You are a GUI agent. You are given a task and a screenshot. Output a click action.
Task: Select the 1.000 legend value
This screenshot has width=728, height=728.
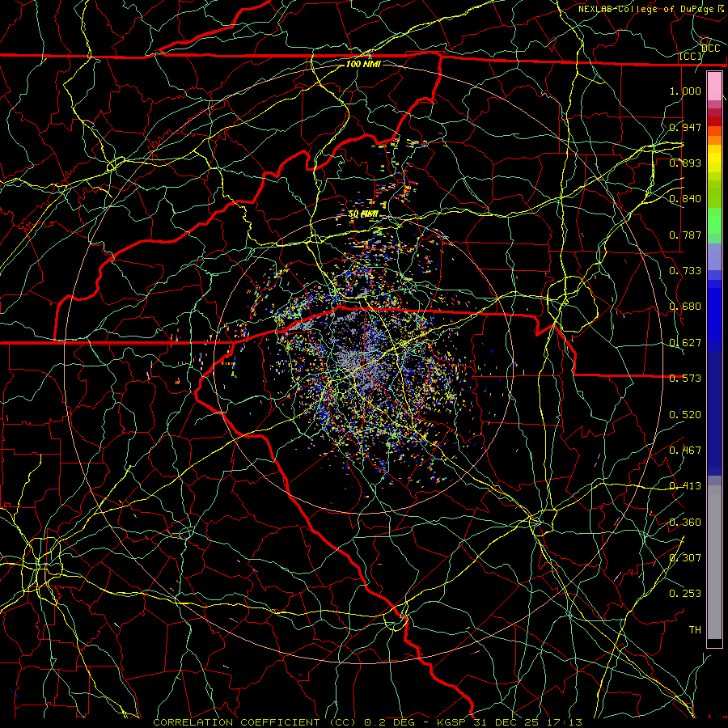(x=685, y=91)
